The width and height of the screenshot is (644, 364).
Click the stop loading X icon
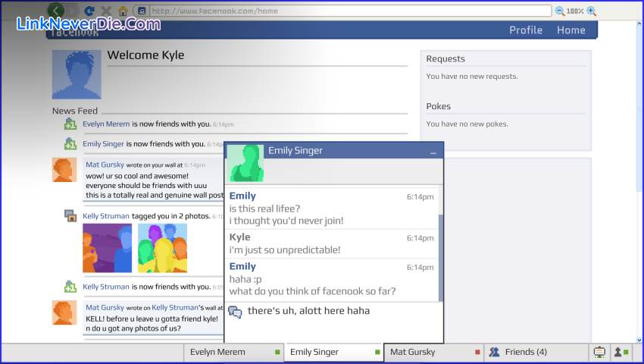tap(106, 11)
